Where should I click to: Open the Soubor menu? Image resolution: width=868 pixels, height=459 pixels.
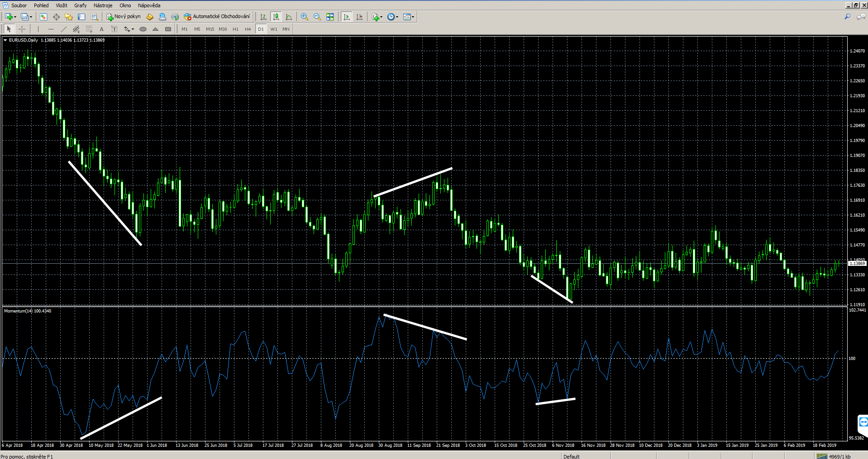[x=19, y=5]
